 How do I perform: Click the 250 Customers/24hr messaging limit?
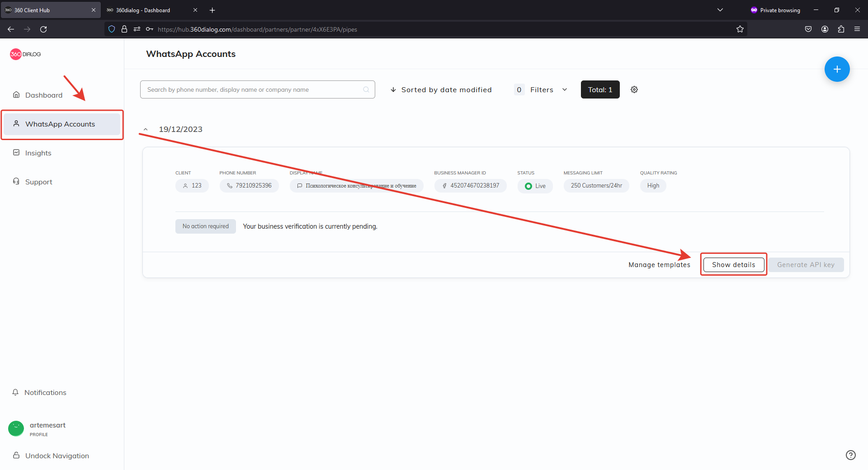[x=596, y=186]
